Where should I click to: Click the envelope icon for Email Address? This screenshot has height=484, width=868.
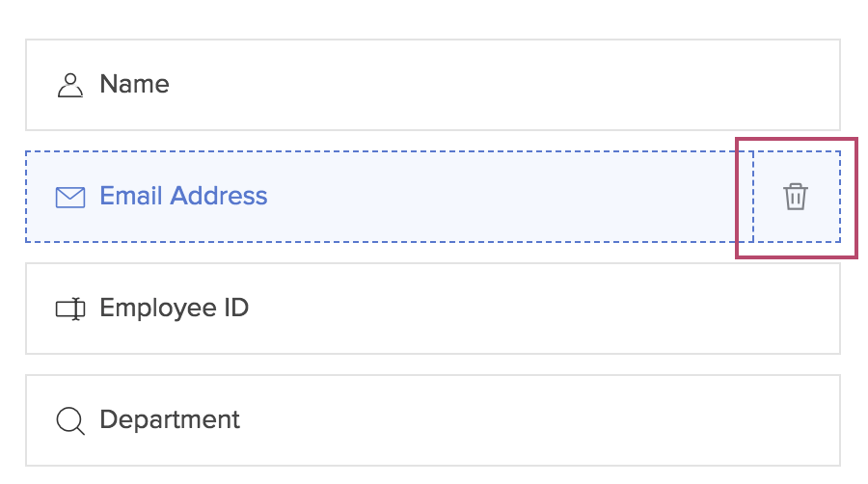[70, 198]
